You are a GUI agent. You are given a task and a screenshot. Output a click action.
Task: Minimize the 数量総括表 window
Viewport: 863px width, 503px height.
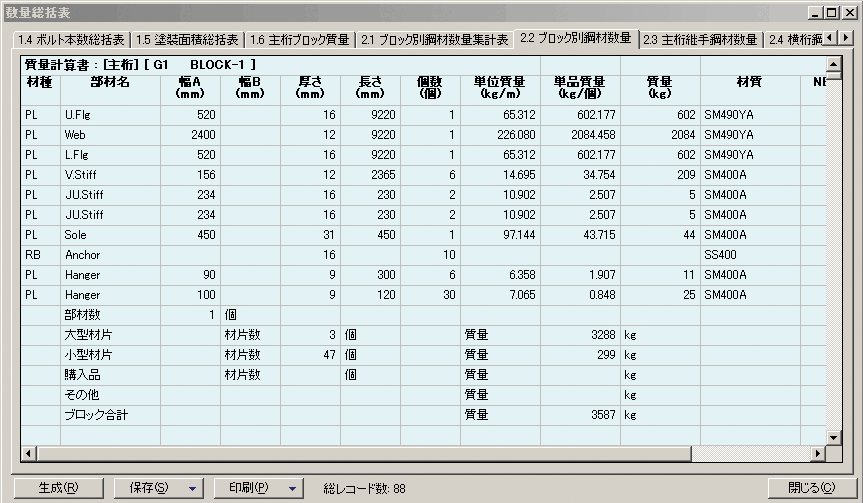(816, 13)
